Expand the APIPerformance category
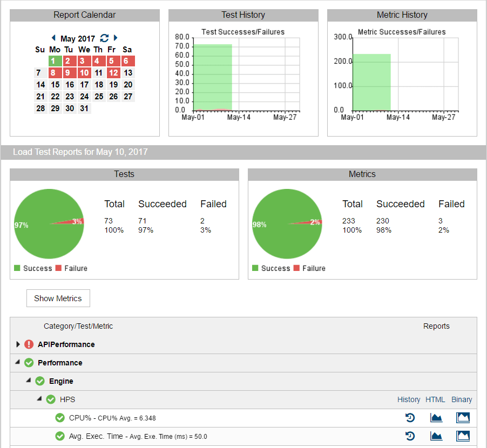The image size is (487, 448). [x=18, y=344]
